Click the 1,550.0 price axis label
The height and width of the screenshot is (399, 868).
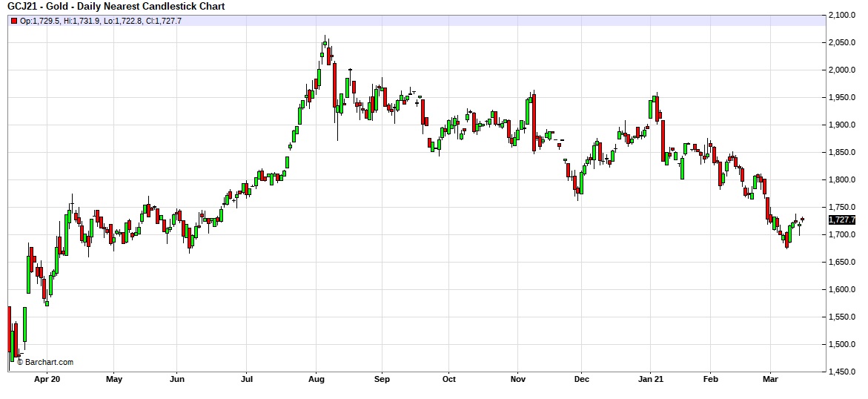pyautogui.click(x=843, y=317)
